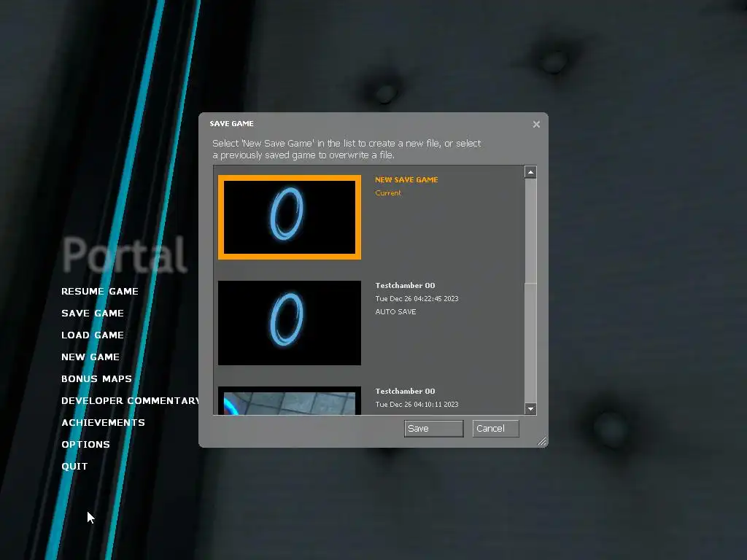The image size is (747, 560).
Task: Click the save list scrollbar thumb
Action: point(530,231)
